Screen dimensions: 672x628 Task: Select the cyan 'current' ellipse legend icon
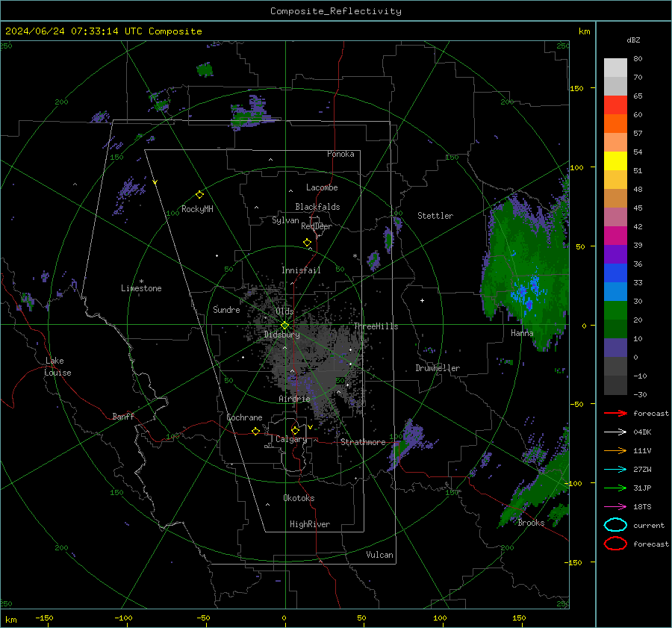point(615,525)
